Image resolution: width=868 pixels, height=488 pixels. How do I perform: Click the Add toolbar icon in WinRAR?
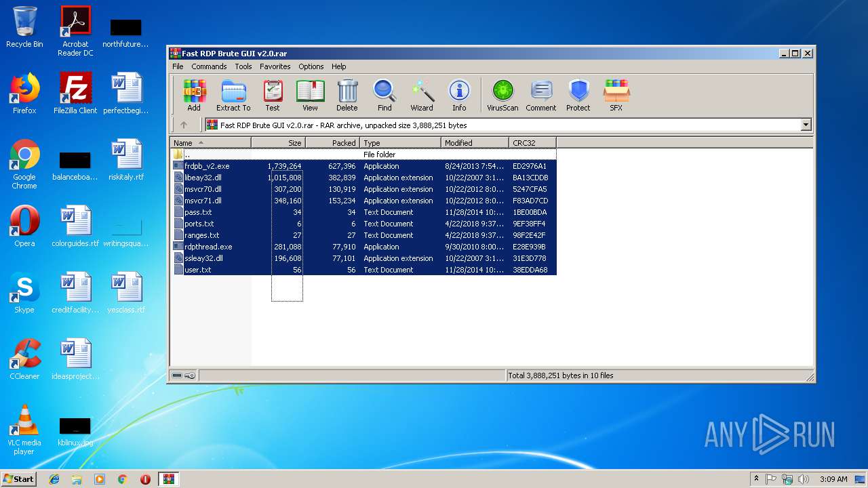194,95
